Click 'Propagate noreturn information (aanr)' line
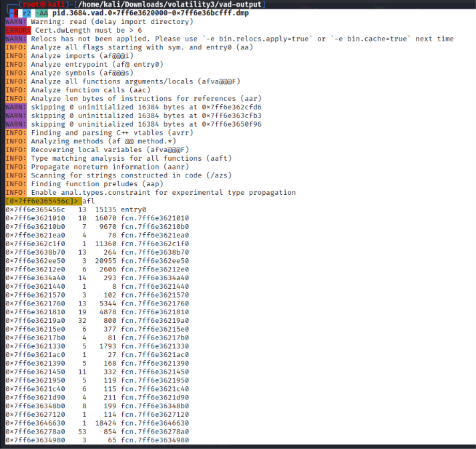The width and height of the screenshot is (476, 449). coord(110,167)
